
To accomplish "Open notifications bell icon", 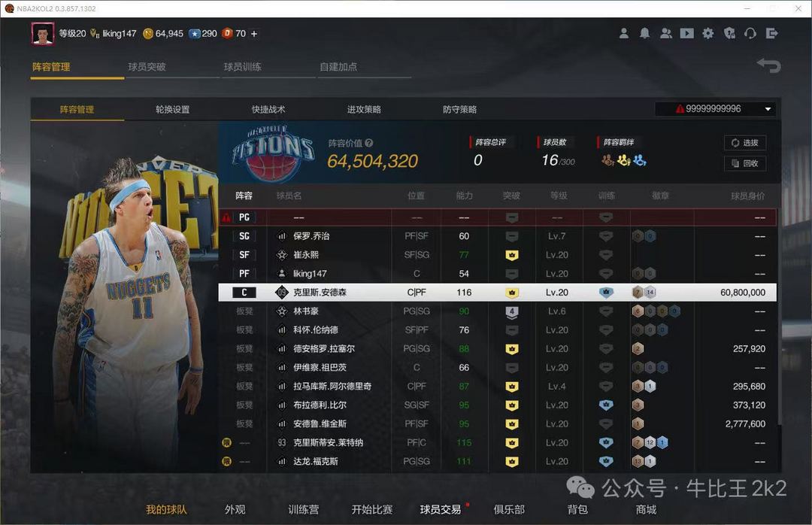I will (x=645, y=34).
